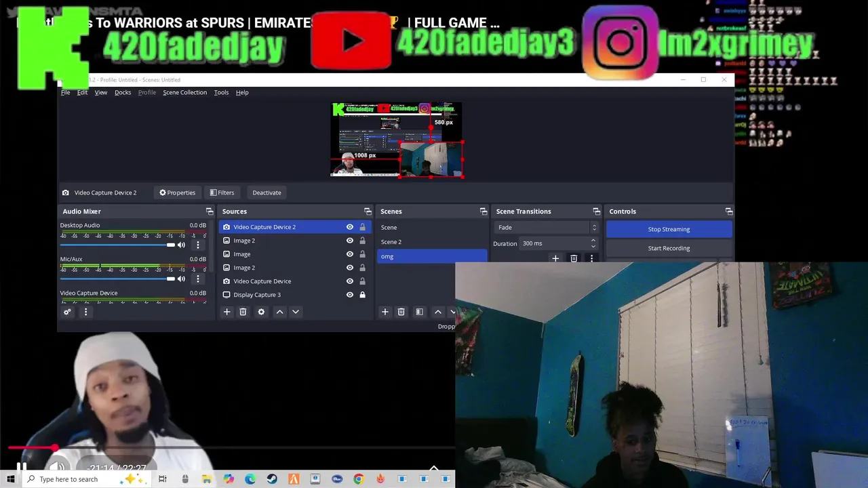Move scene up with arrow icon

[437, 312]
